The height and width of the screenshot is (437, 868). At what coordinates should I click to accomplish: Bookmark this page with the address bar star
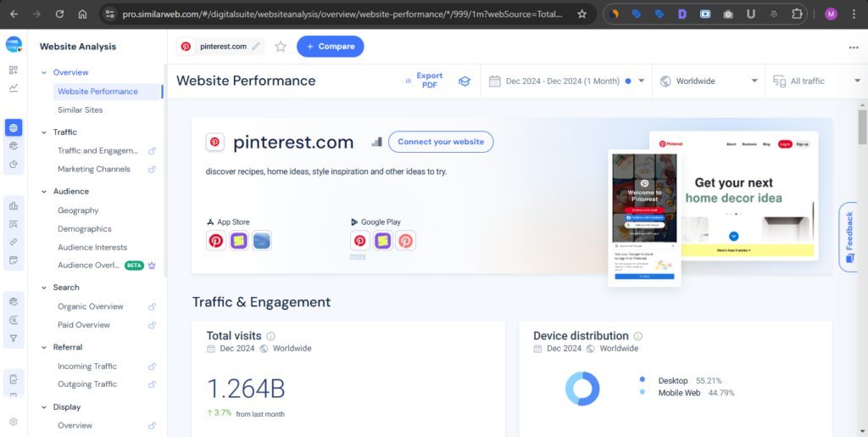pos(581,14)
